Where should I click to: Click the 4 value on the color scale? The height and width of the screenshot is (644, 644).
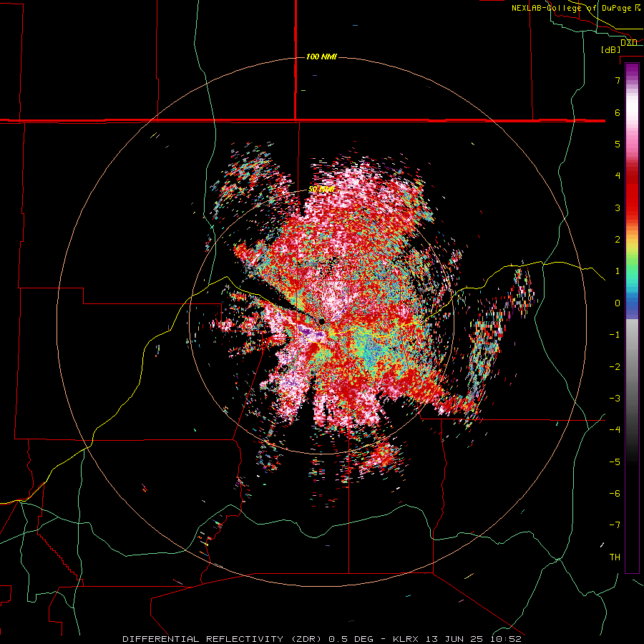(618, 176)
